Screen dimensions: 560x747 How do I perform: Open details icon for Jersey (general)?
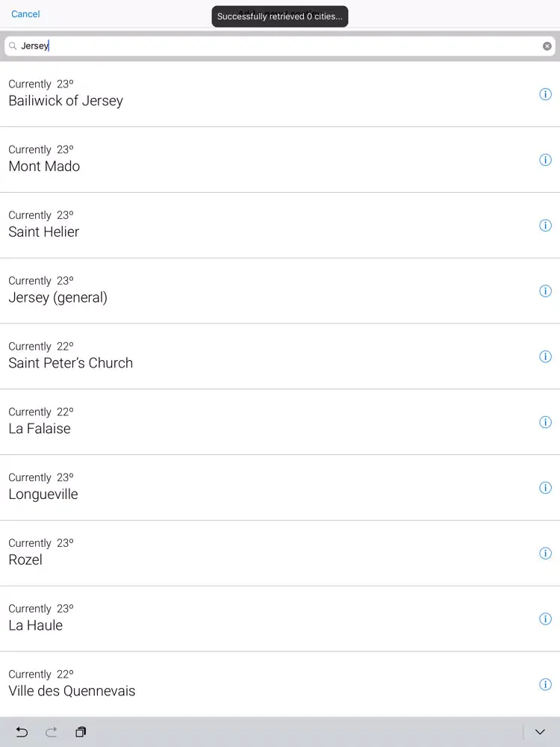tap(545, 291)
